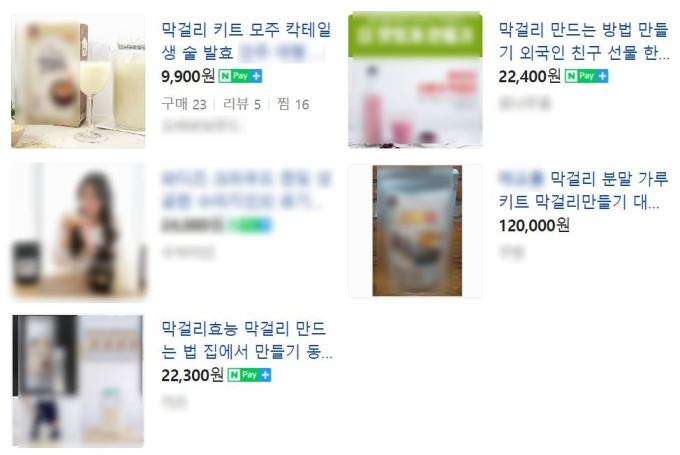This screenshot has width=680, height=455.
Task: Open 막걸리 만드는 방법 product title link
Action: click(584, 41)
